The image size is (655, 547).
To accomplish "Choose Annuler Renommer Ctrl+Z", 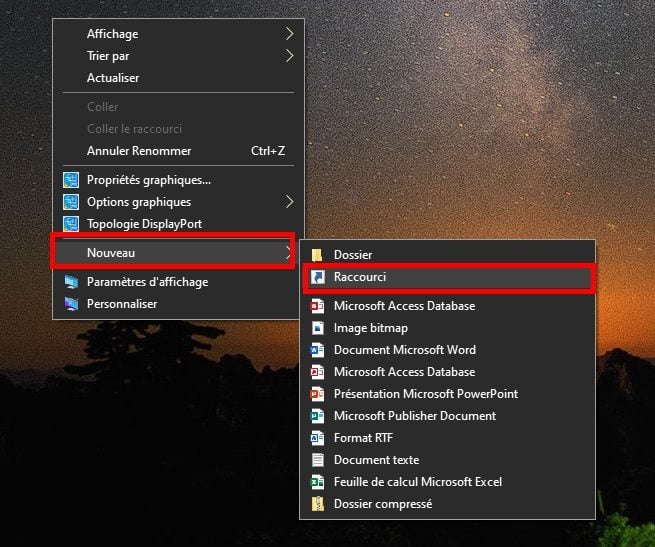I will pyautogui.click(x=178, y=151).
